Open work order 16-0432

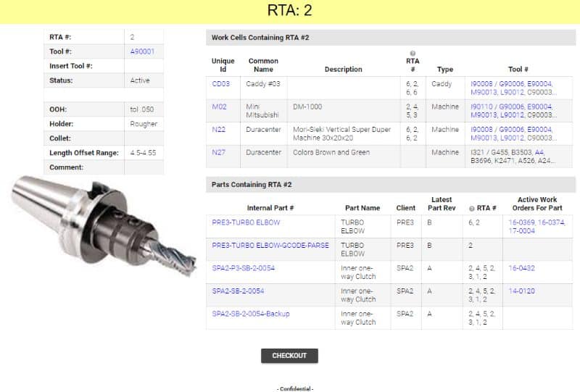[x=521, y=268]
